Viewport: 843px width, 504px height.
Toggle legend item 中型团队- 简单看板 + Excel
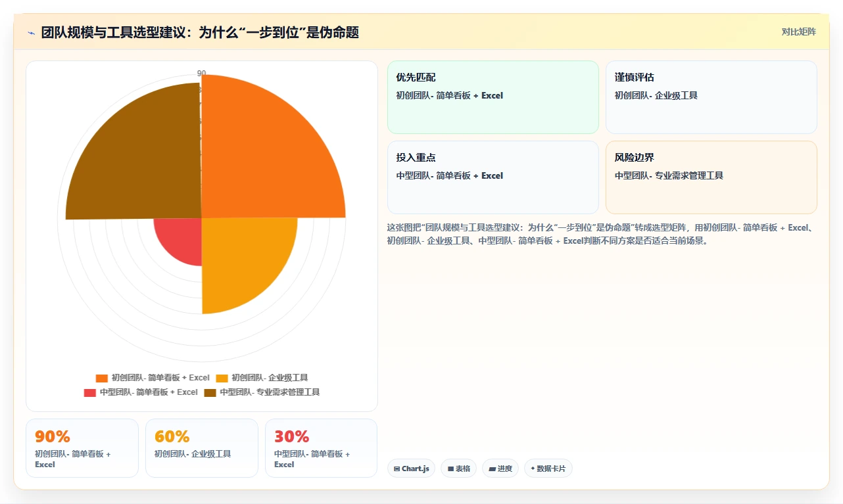coord(141,392)
